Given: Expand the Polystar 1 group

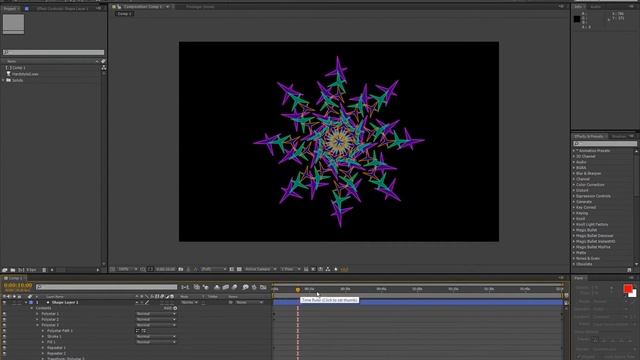Looking at the screenshot, I should click(38, 314).
